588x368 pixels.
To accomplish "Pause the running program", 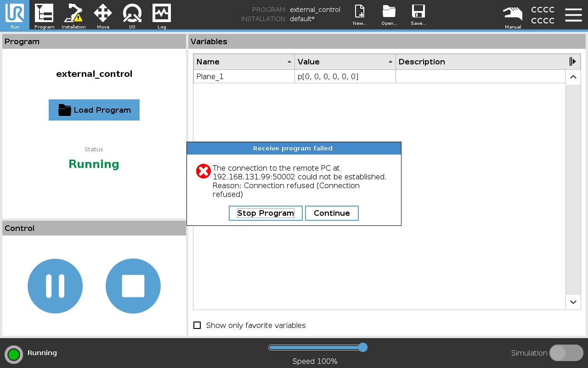I will click(55, 286).
